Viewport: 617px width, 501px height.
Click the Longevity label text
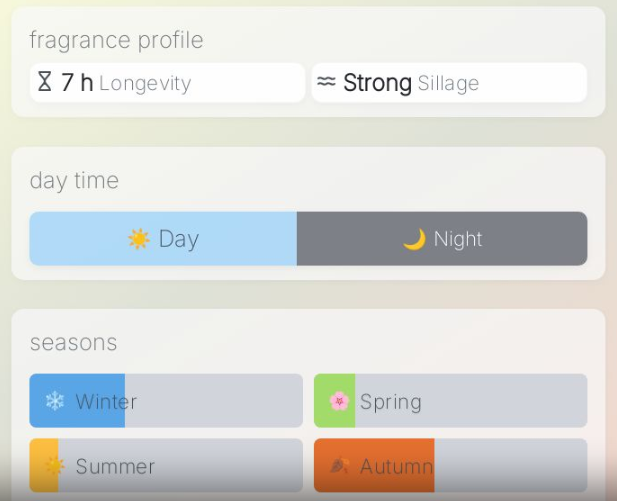point(145,84)
